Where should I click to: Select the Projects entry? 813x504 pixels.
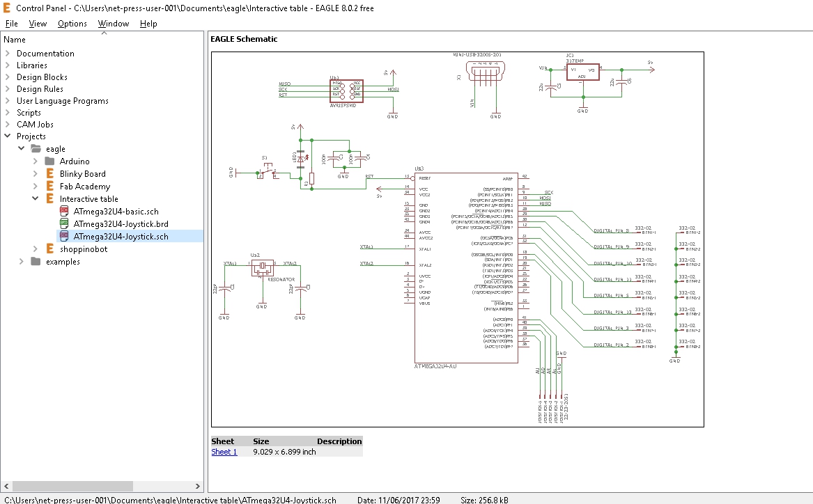31,136
